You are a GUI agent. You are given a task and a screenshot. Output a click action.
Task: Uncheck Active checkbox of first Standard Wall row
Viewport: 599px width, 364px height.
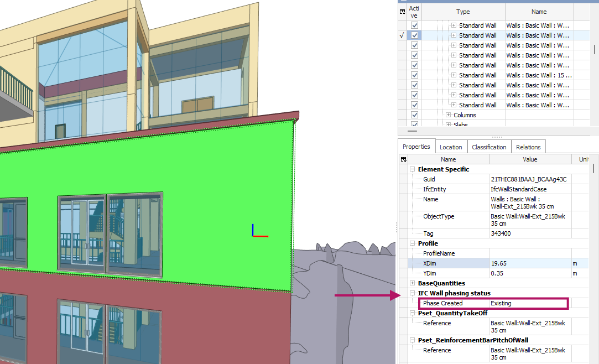point(414,25)
